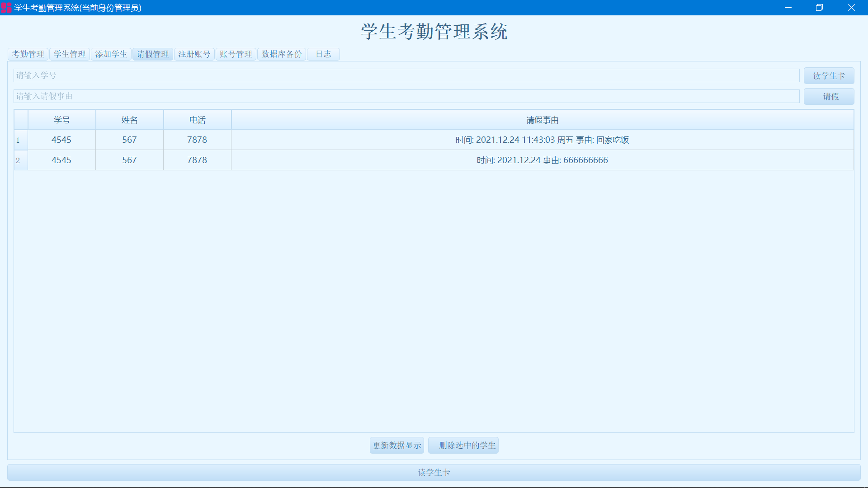
Task: Click the 更新数据显示 button
Action: tap(396, 446)
